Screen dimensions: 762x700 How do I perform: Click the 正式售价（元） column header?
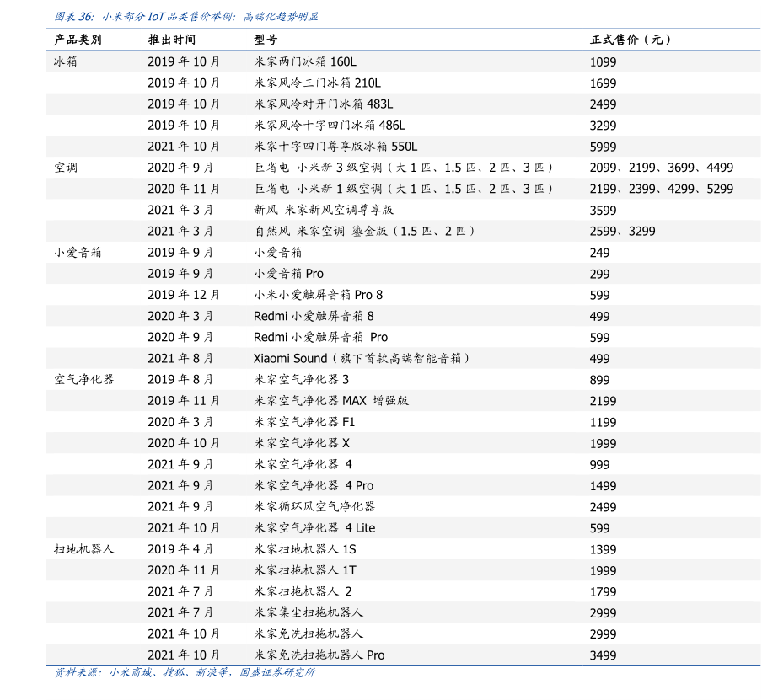(x=630, y=40)
